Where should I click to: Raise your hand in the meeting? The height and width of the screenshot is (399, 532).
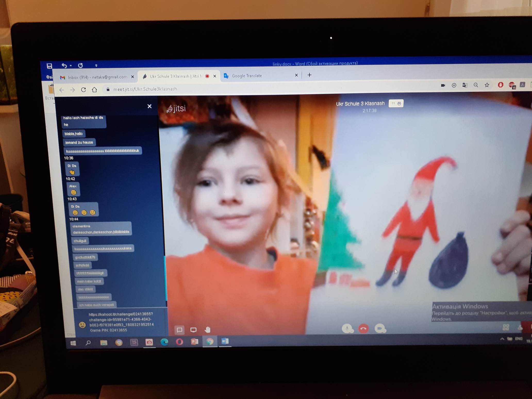point(207,329)
